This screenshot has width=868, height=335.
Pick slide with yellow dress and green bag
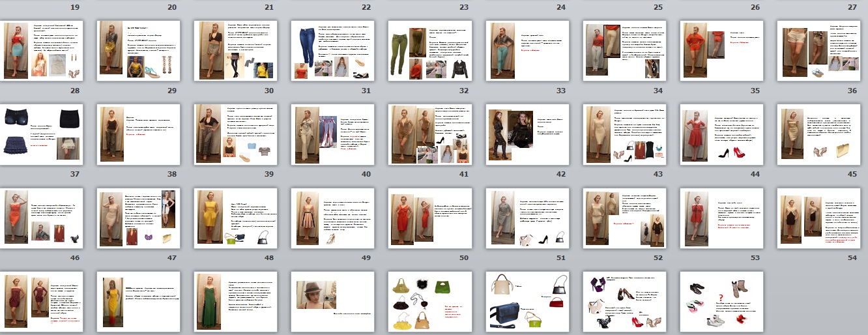point(235,218)
